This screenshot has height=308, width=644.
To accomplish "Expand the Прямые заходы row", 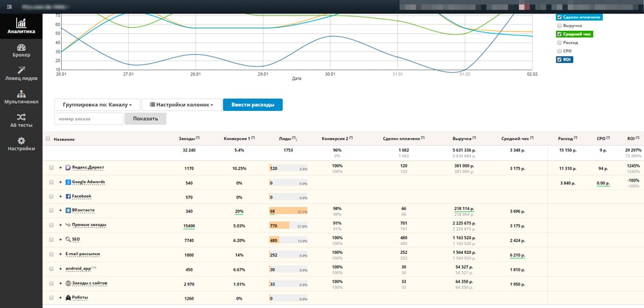I will [61, 225].
